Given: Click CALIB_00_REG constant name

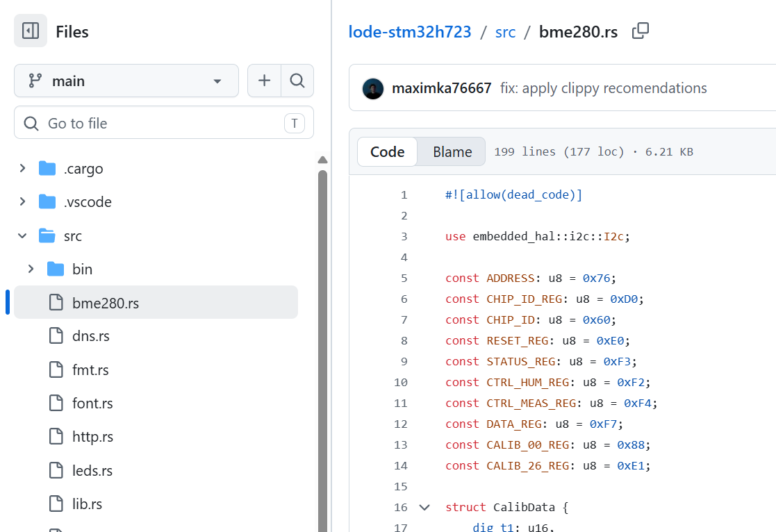Looking at the screenshot, I should [527, 444].
